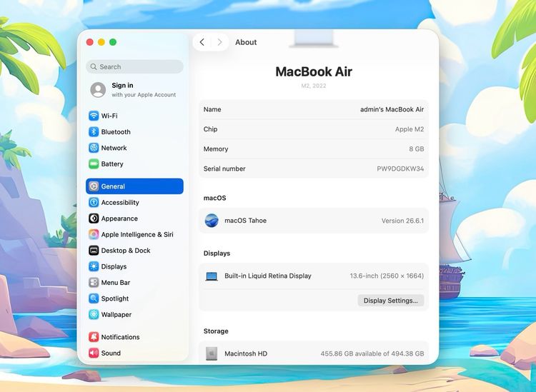
Task: Select the Sound speaker icon
Action: click(x=94, y=353)
